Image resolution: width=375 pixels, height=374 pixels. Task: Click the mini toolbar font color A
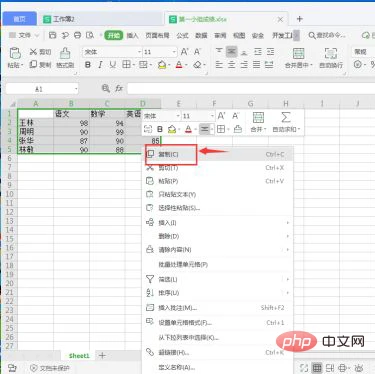tap(188, 129)
